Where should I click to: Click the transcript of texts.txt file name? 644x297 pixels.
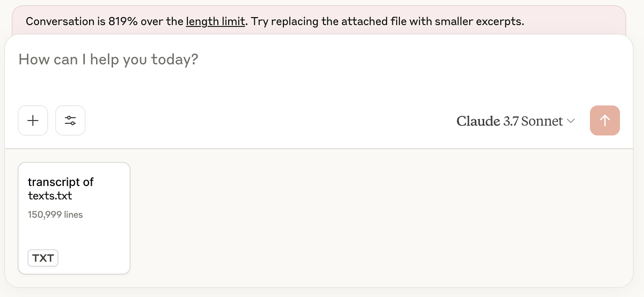[61, 188]
